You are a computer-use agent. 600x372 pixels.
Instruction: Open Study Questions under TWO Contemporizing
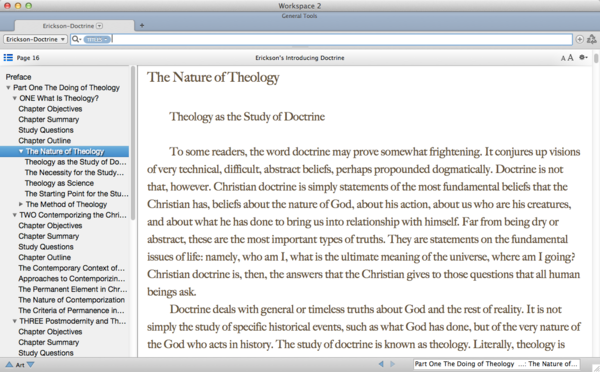(46, 247)
